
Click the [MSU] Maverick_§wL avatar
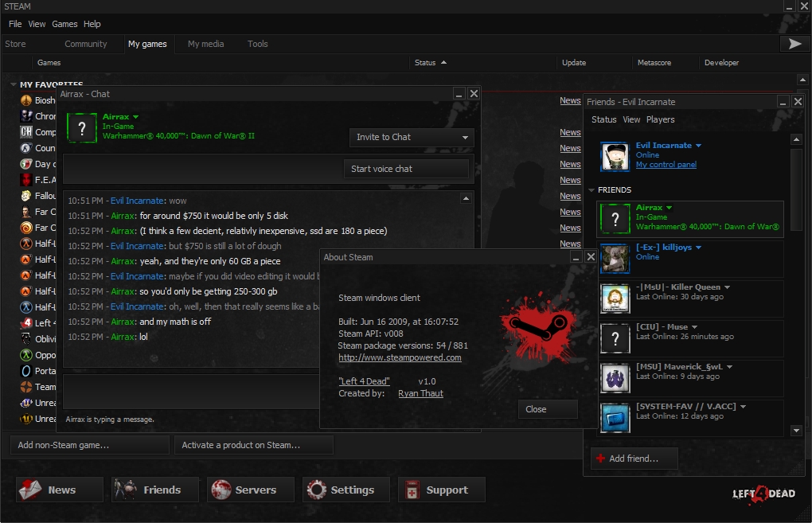point(615,377)
